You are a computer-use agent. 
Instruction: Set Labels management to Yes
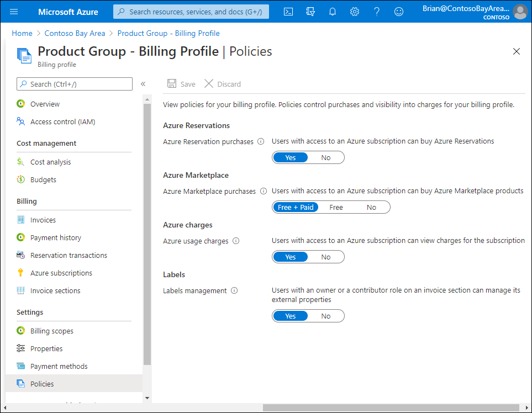click(x=291, y=316)
